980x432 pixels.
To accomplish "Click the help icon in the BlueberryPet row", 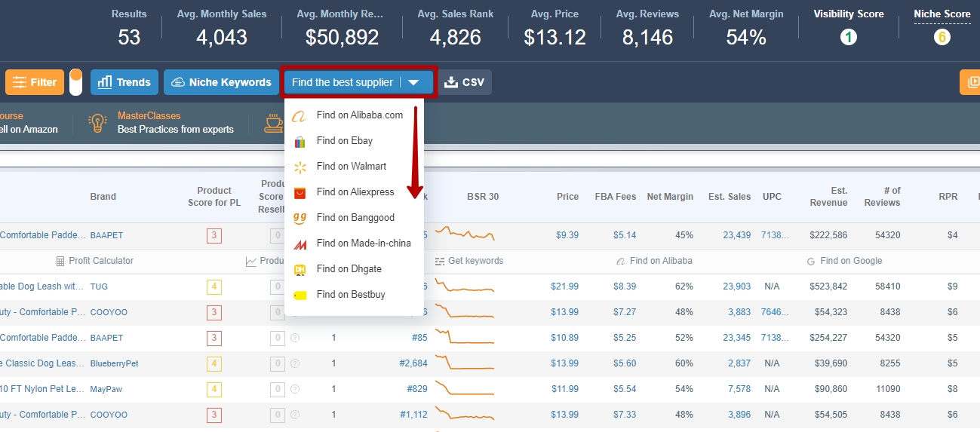I will (x=295, y=363).
